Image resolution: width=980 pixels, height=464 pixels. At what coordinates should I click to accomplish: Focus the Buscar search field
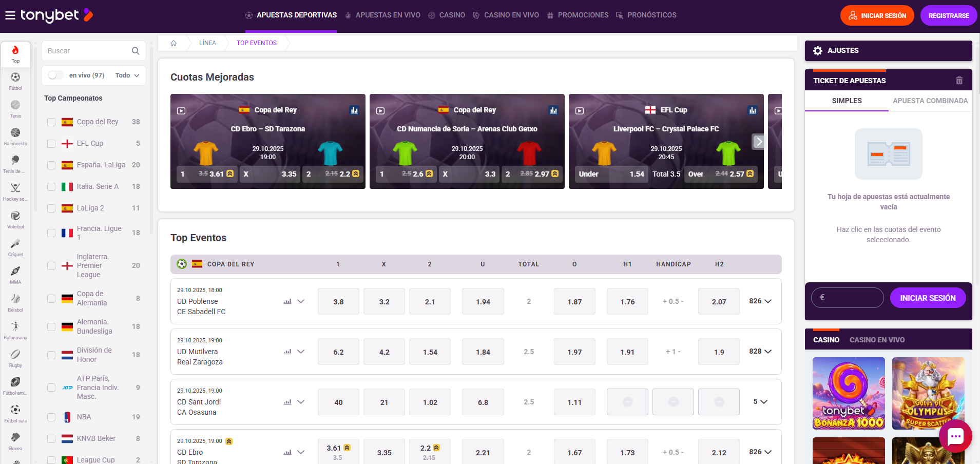93,51
